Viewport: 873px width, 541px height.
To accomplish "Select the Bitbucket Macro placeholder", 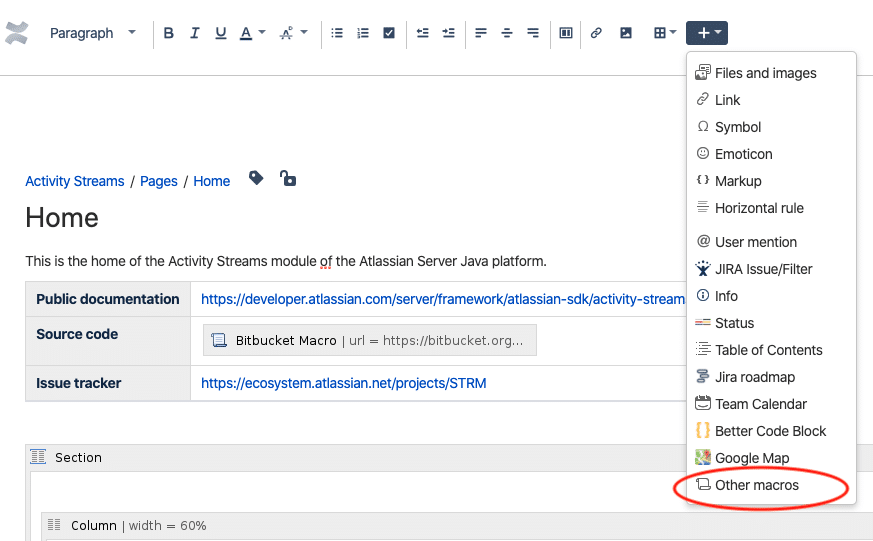I will (x=370, y=340).
